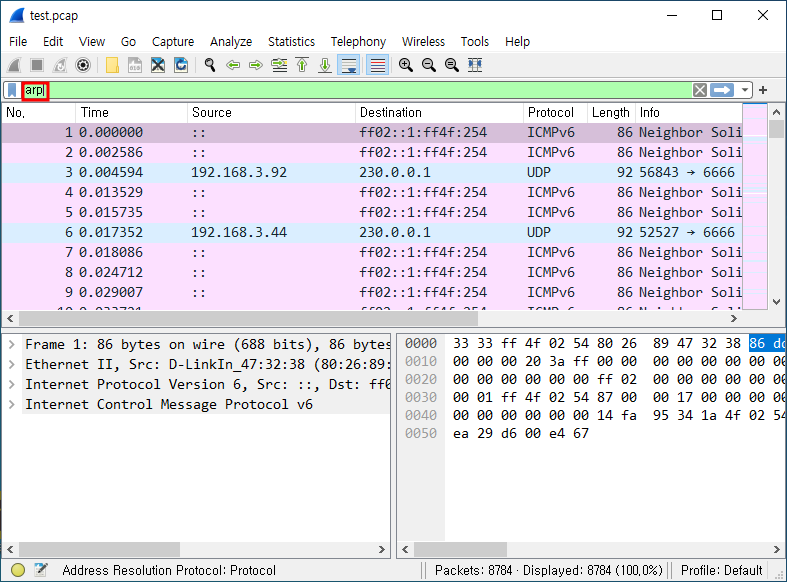Select packet 3 from 192.168.3.92
The width and height of the screenshot is (787, 582).
[x=372, y=173]
